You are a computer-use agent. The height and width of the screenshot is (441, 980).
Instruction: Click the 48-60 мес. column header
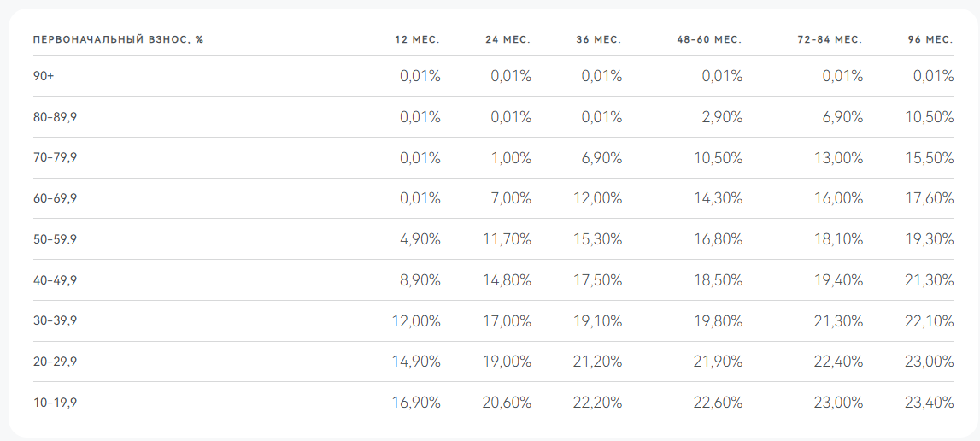pos(709,39)
